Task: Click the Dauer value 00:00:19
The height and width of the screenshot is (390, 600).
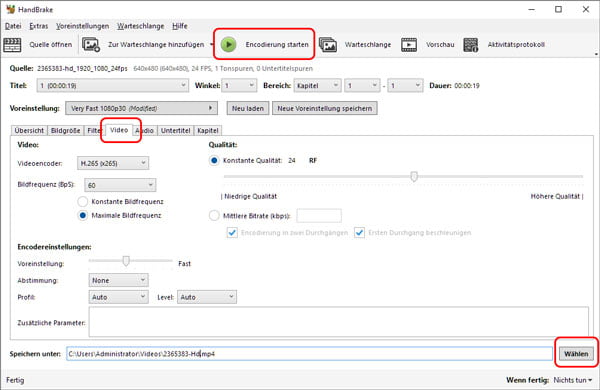Action: point(467,86)
